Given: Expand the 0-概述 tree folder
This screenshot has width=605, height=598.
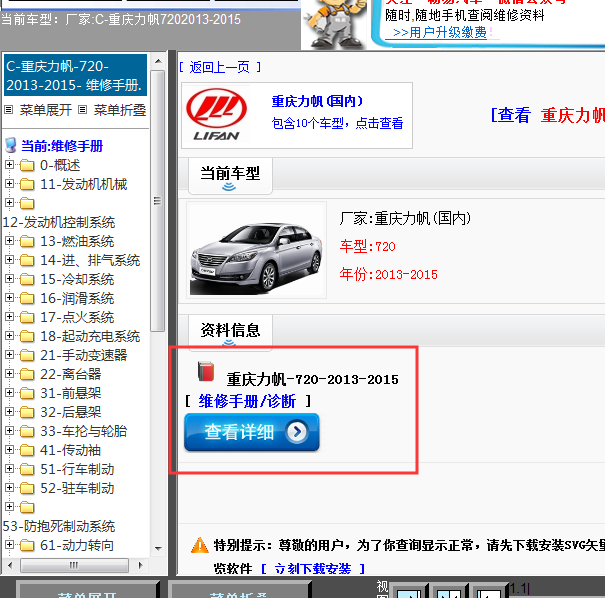Looking at the screenshot, I should click(9, 165).
